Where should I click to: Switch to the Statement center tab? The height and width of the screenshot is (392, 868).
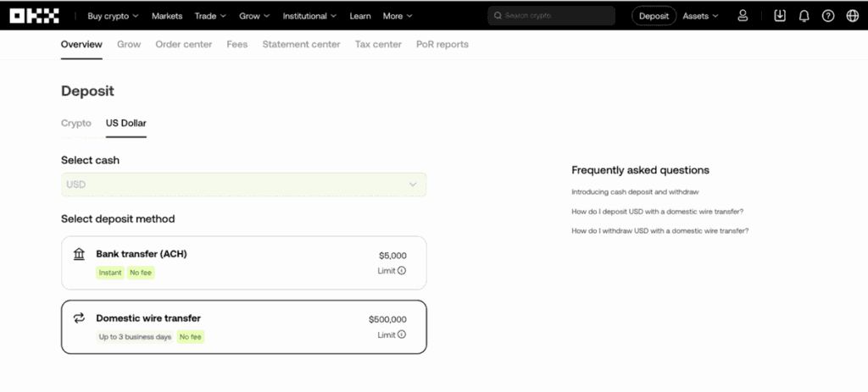pos(301,44)
